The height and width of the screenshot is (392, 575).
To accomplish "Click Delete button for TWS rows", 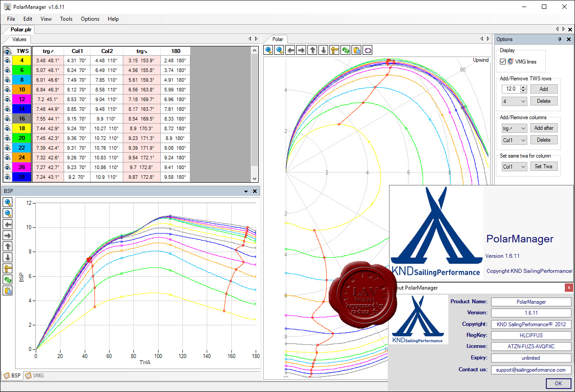I will point(544,101).
